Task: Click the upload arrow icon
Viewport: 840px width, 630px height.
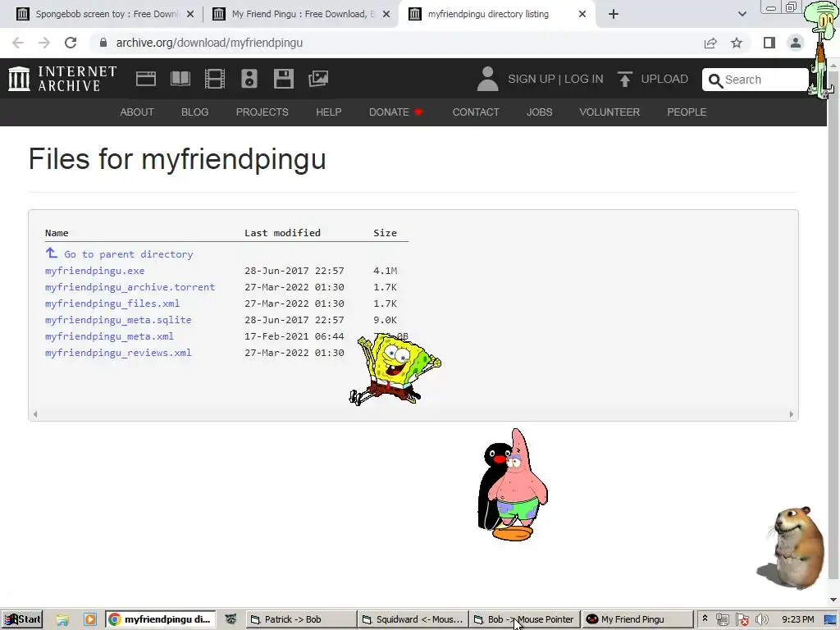Action: point(624,80)
